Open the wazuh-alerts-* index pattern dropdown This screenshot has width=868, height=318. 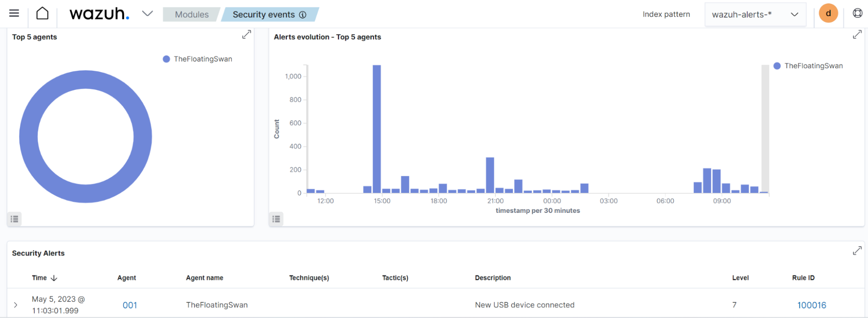(x=755, y=14)
